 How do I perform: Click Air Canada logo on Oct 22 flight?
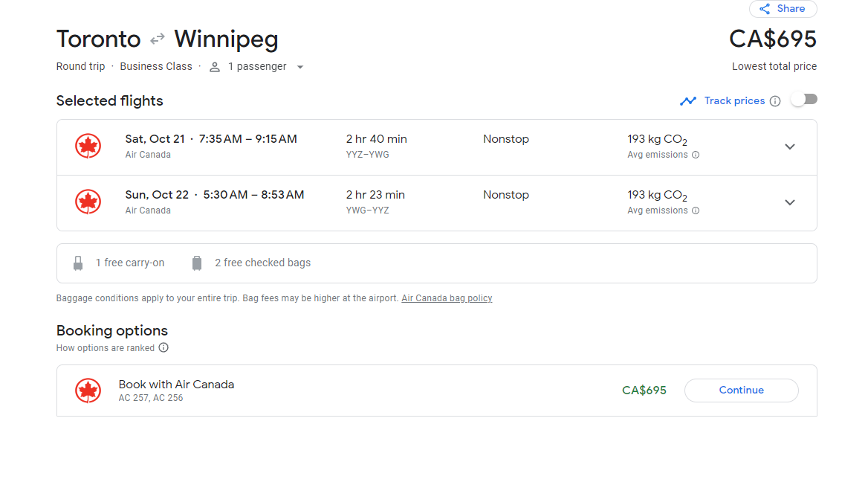tap(88, 202)
